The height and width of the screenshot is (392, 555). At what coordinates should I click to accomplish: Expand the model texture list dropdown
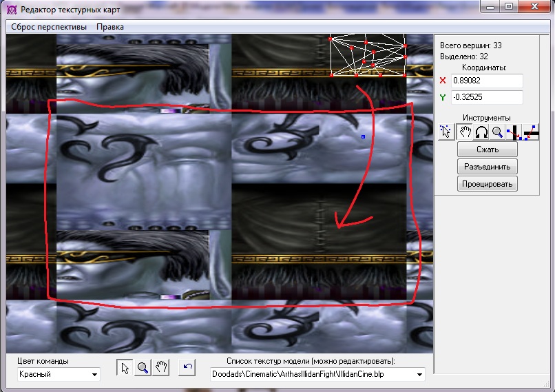point(419,374)
